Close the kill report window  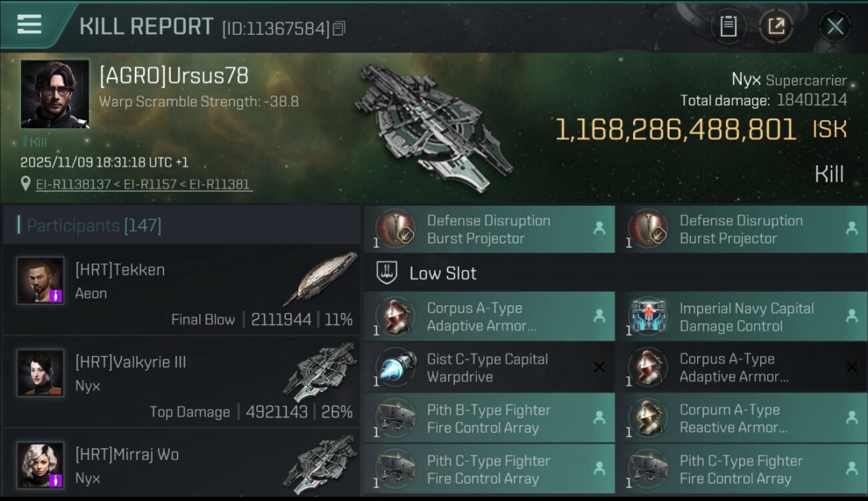point(835,27)
